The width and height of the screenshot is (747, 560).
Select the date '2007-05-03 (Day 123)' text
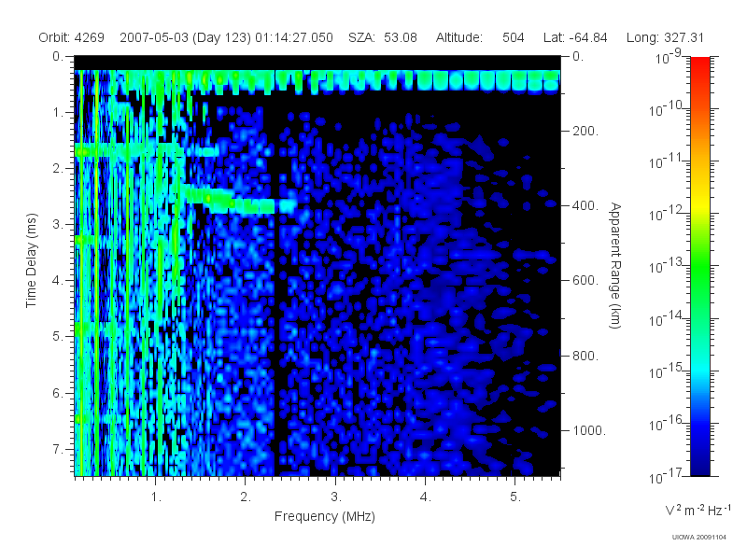185,37
